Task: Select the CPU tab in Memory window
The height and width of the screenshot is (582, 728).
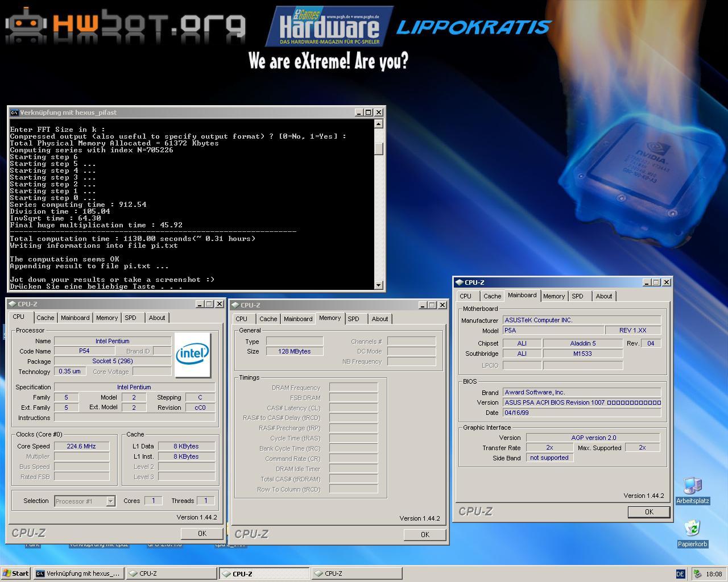Action: pyautogui.click(x=242, y=319)
